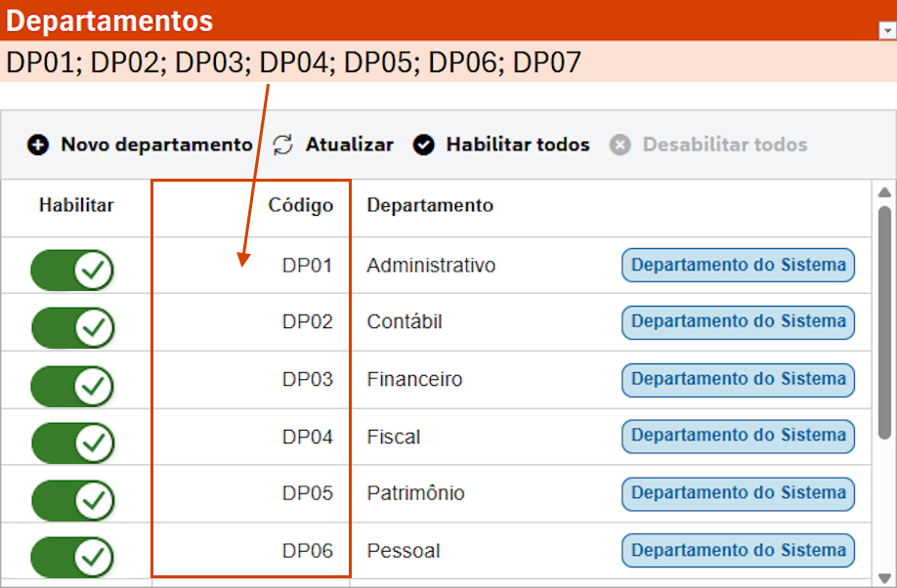Viewport: 897px width, 588px height.
Task: Click the Atualizar button label
Action: tap(350, 145)
